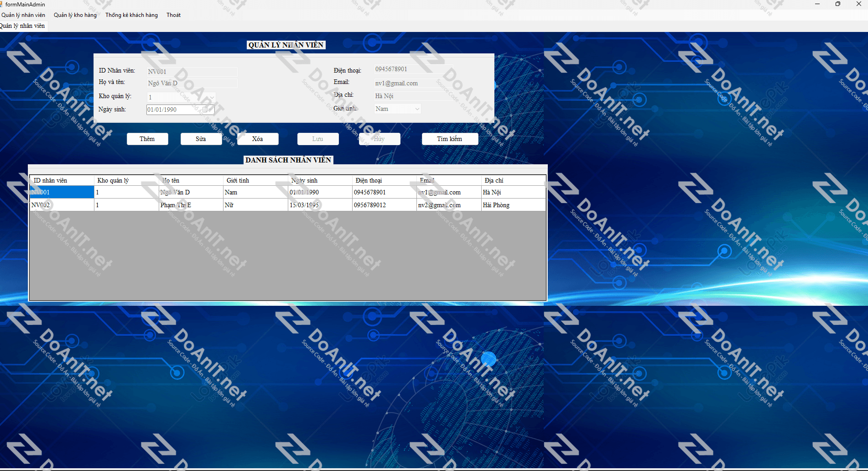Click the 0945678901 table cell

pos(385,192)
